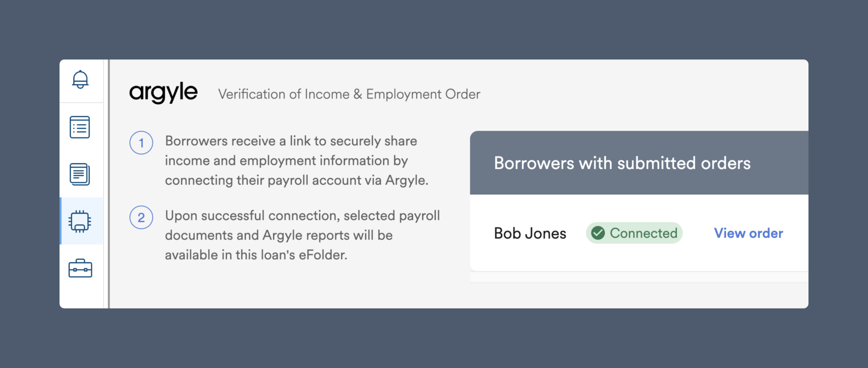The width and height of the screenshot is (868, 368).
Task: Expand the Borrowers with submitted orders section
Action: click(622, 163)
